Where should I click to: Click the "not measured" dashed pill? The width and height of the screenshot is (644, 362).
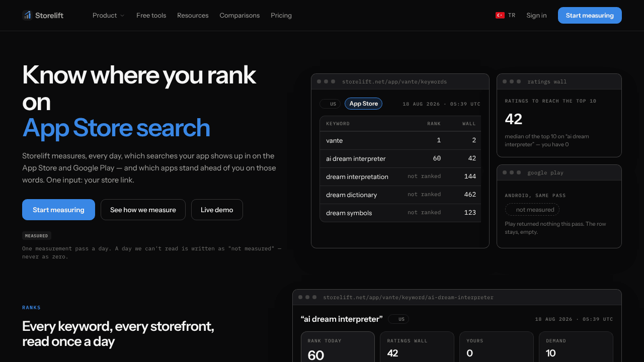[532, 210]
